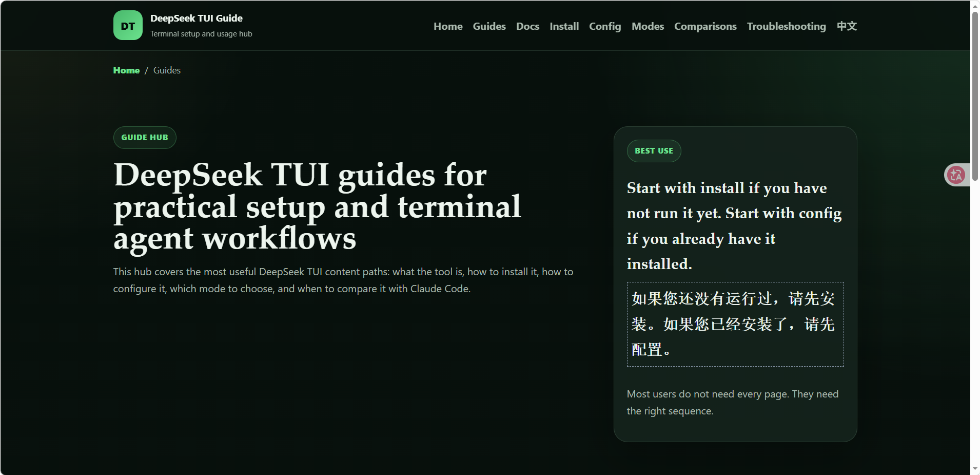
Task: Click the GUIDE HUB badge
Action: [145, 138]
